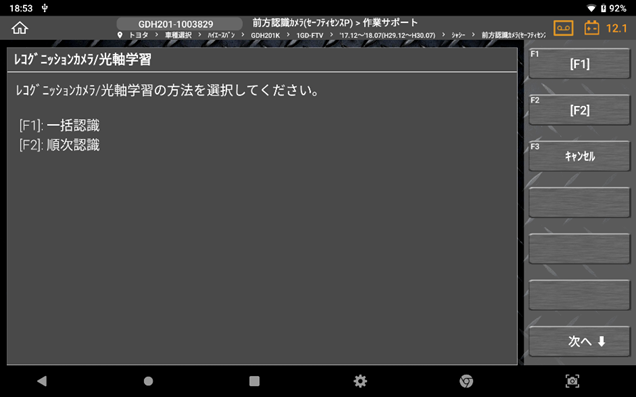Select the シャシー breadcrumb entry

[458, 35]
